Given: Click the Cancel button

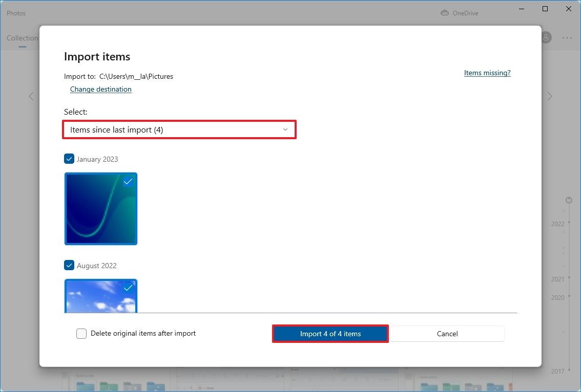Looking at the screenshot, I should tap(447, 333).
